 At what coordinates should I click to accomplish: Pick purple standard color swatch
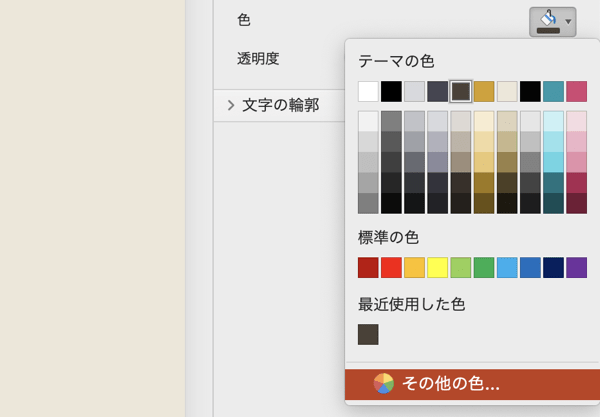tap(577, 267)
